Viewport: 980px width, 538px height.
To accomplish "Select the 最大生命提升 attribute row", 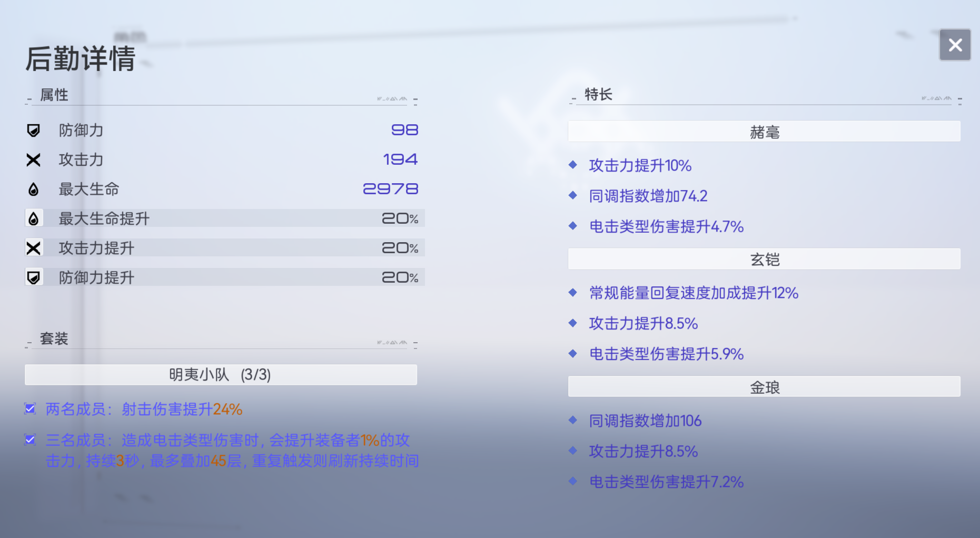I will point(225,218).
